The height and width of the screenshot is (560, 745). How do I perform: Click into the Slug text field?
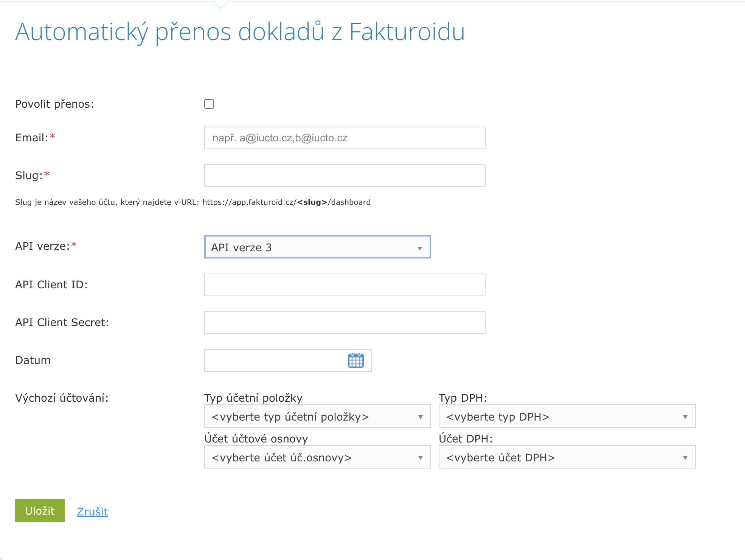click(345, 176)
